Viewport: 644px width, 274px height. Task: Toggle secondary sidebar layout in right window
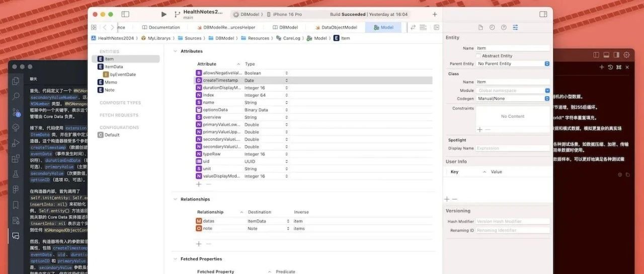pyautogui.click(x=616, y=54)
